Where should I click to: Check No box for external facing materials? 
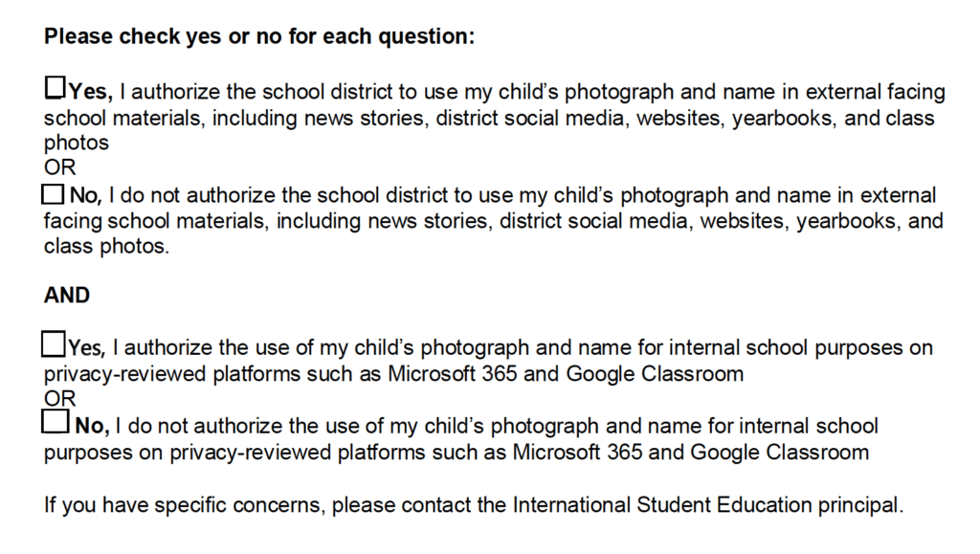point(53,194)
